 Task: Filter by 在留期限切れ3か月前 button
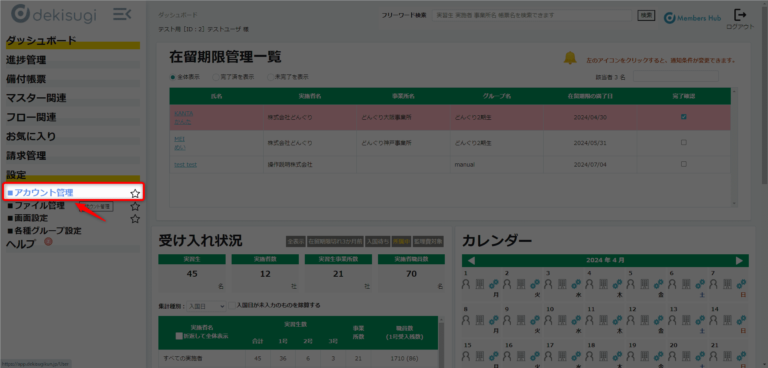(x=335, y=241)
